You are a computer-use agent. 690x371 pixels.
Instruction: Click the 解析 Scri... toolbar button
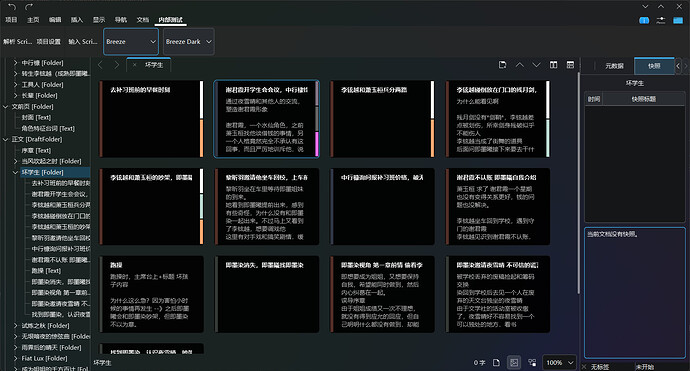click(18, 42)
